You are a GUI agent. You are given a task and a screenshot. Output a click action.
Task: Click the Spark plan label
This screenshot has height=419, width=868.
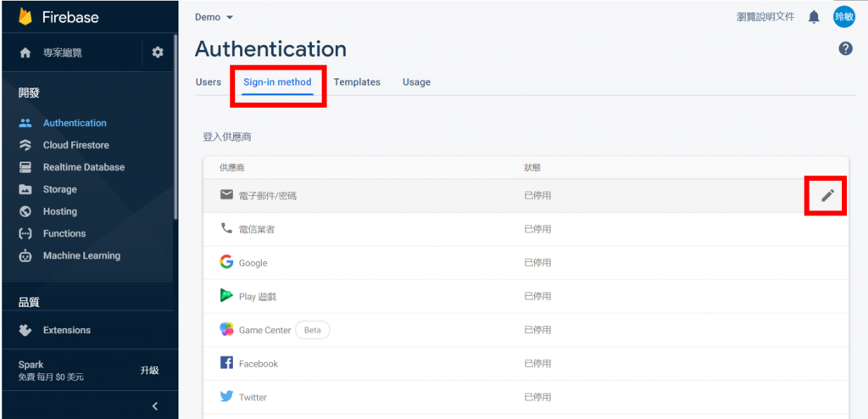coord(31,365)
